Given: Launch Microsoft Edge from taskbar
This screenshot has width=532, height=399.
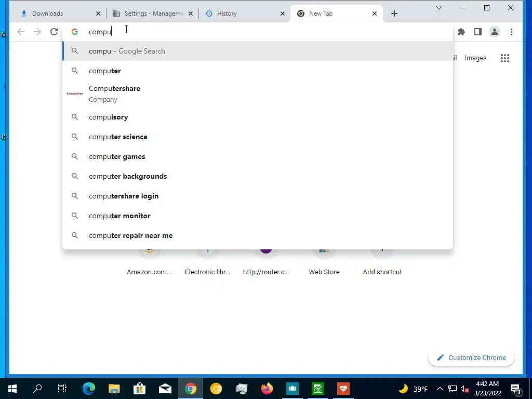Looking at the screenshot, I should 89,389.
